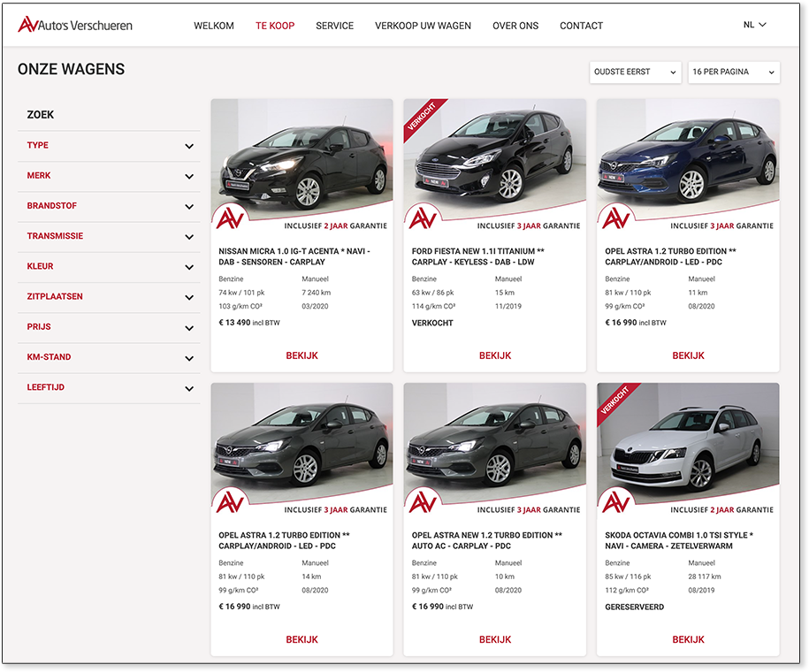Navigate to OVER ONS
809x672 pixels.
click(x=515, y=26)
